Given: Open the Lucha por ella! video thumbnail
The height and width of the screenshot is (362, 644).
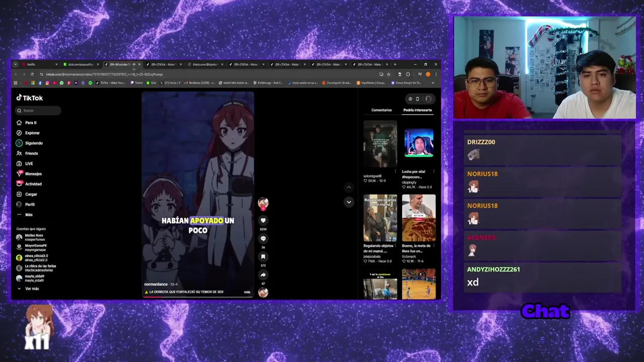Looking at the screenshot, I should [419, 144].
